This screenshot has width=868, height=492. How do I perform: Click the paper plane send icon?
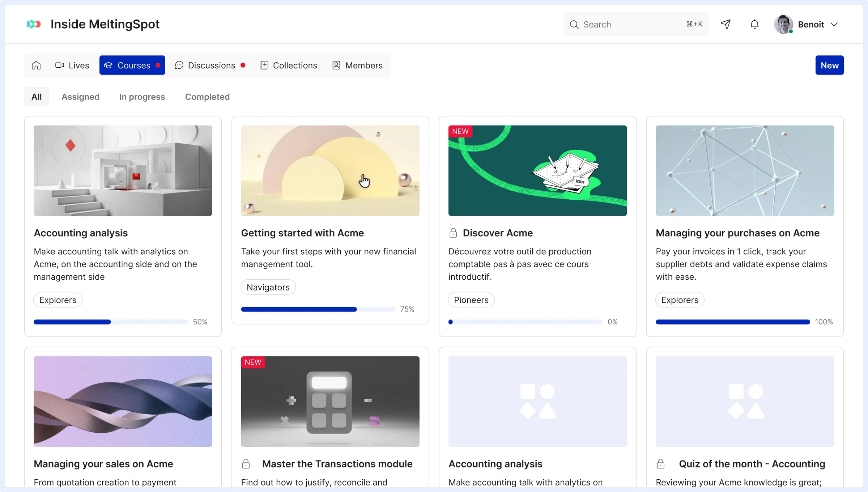(x=726, y=24)
